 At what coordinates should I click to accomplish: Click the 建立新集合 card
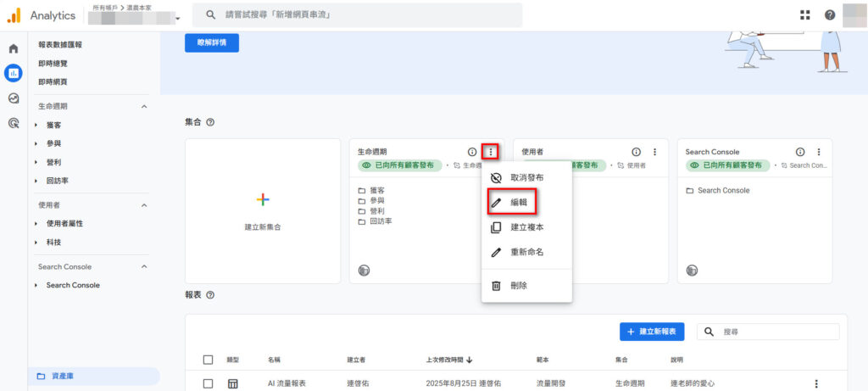point(263,210)
